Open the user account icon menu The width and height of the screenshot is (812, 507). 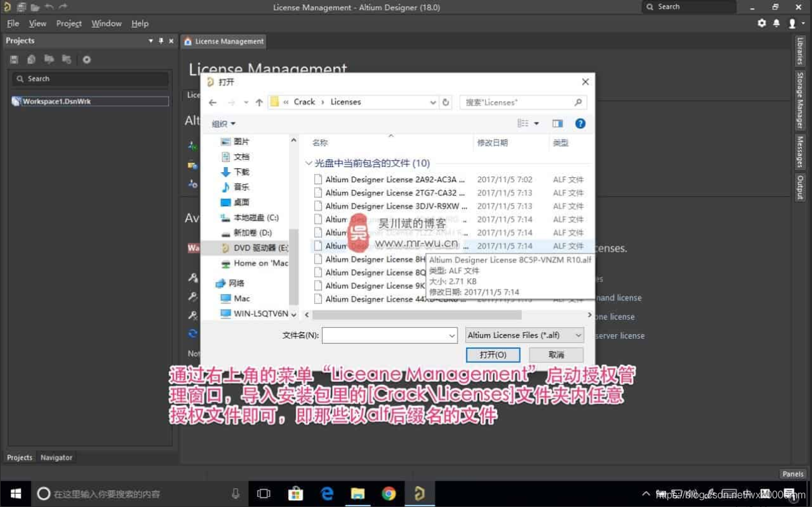[x=792, y=24]
